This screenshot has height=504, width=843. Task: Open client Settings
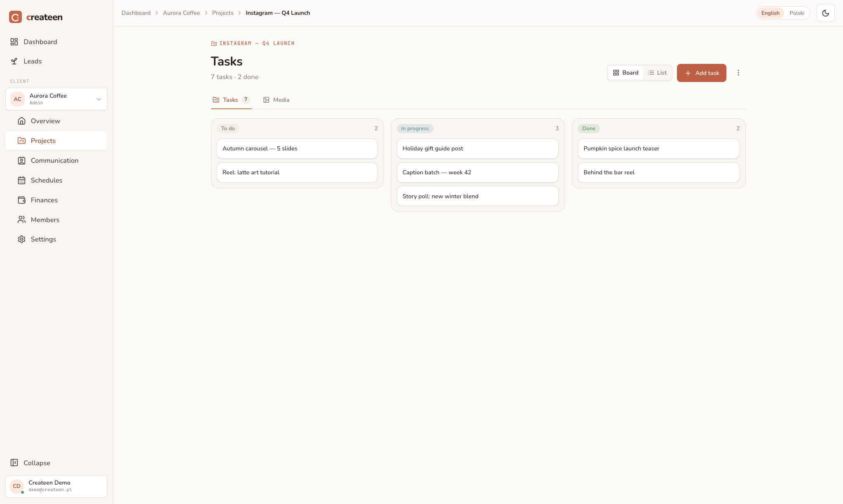tap(56, 239)
